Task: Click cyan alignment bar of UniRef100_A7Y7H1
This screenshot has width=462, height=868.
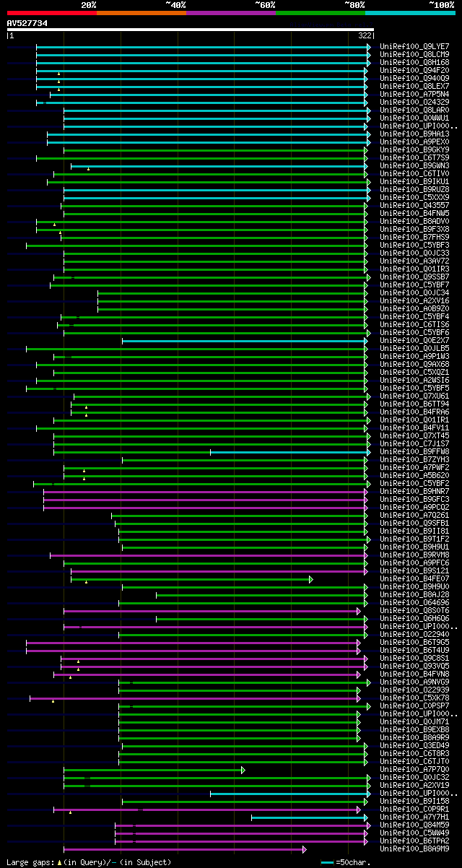Action: click(310, 817)
